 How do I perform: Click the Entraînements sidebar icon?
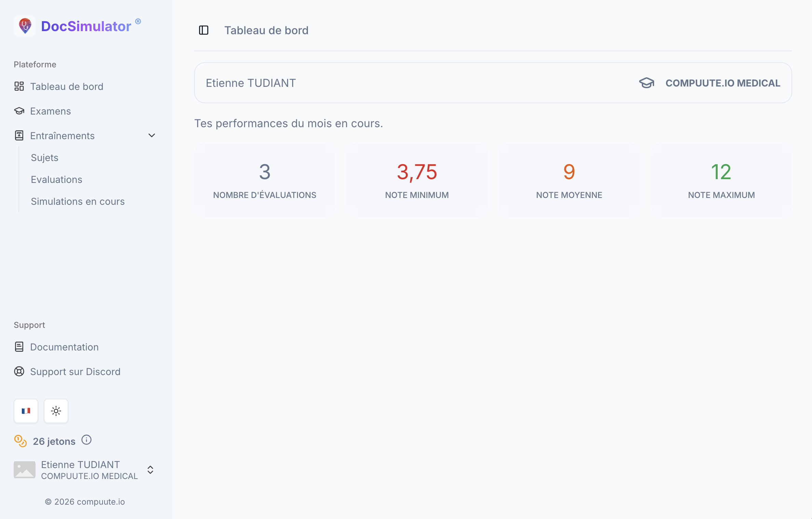click(19, 136)
